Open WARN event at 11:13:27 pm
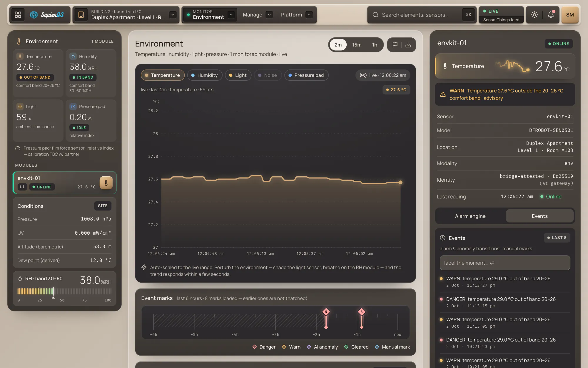The image size is (588, 368). 505,282
